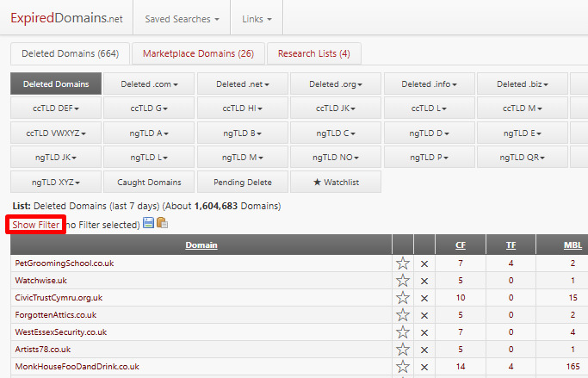The width and height of the screenshot is (588, 378).
Task: Click the clipboard paste icon beside filter
Action: pos(162,224)
